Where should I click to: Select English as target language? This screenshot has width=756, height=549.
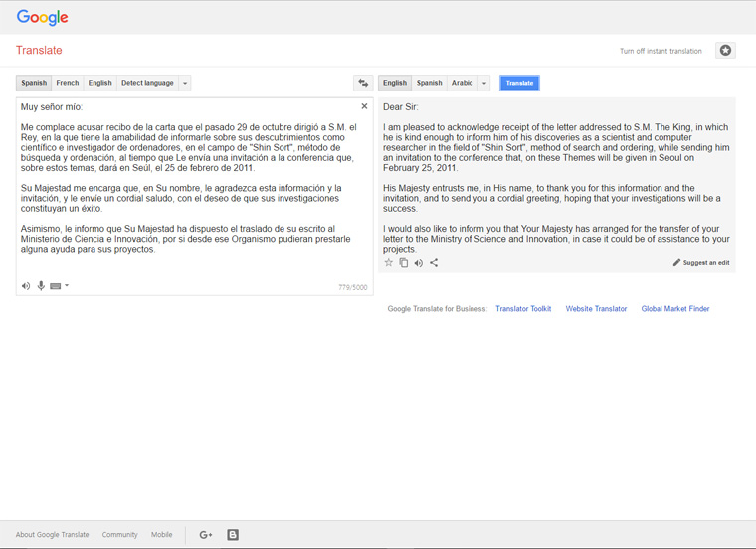[395, 83]
